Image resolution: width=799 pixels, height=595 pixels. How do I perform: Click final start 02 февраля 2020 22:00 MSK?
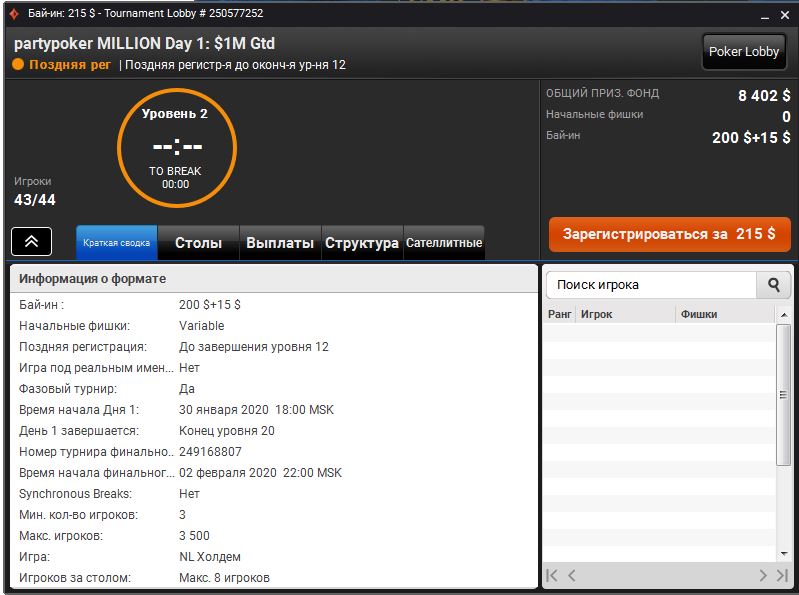(260, 473)
